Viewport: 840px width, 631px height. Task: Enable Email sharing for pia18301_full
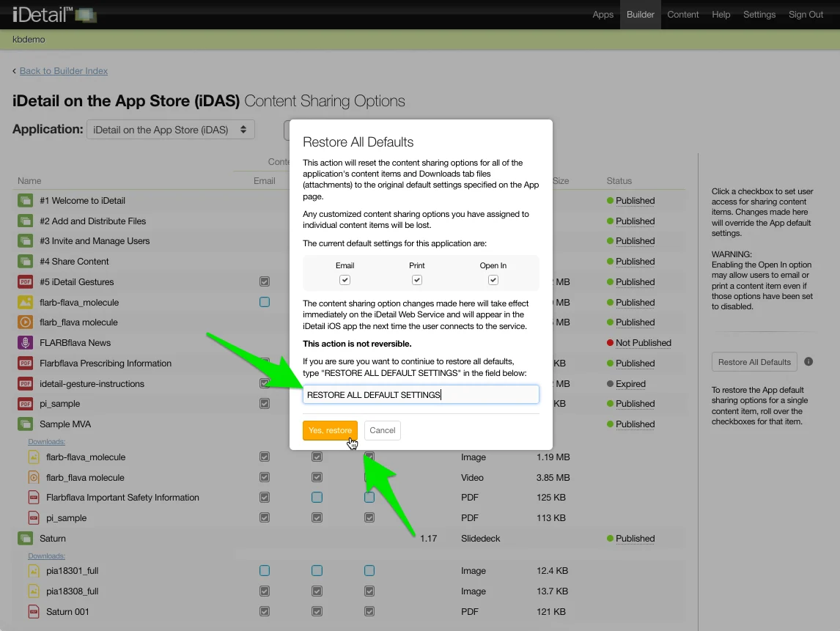(265, 570)
